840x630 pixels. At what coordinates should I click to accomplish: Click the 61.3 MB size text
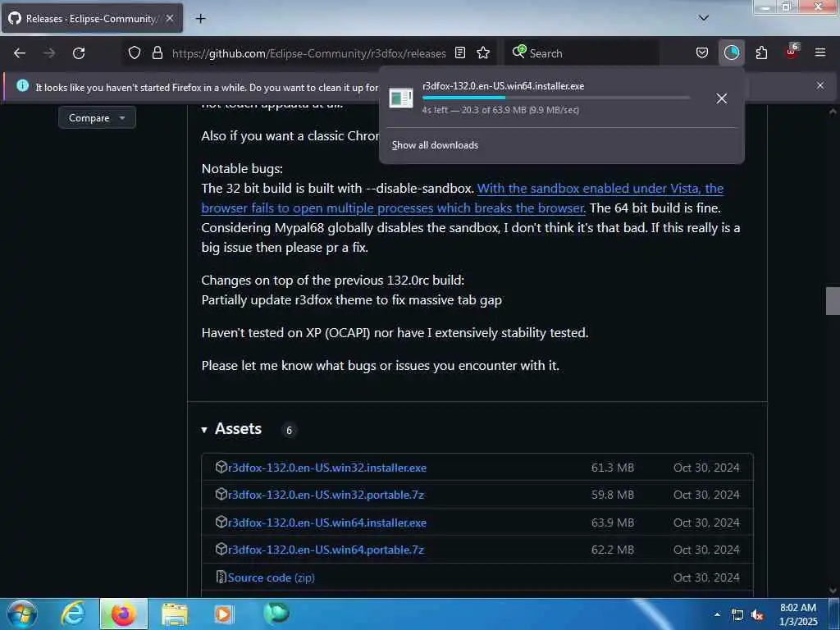(612, 468)
